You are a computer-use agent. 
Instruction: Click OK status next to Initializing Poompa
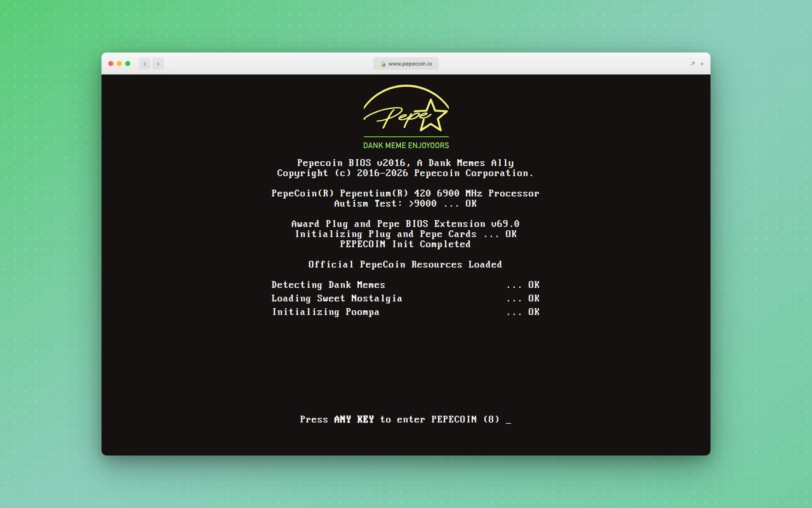click(x=534, y=312)
